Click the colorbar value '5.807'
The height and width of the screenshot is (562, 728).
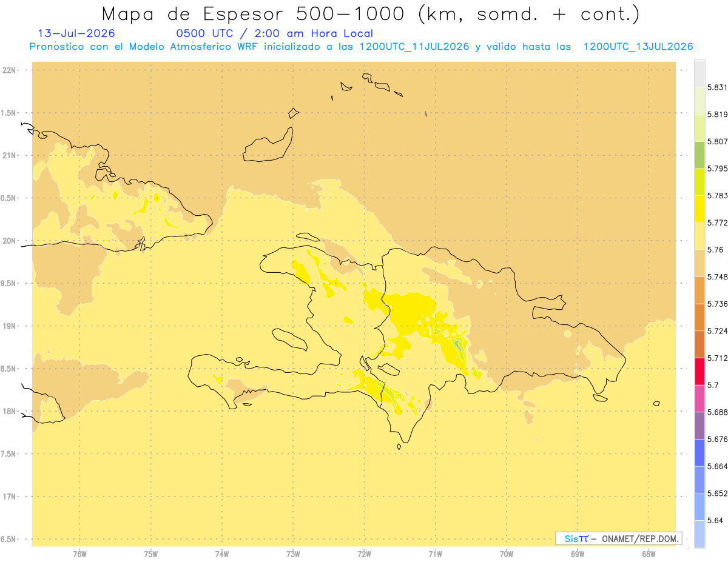(717, 141)
